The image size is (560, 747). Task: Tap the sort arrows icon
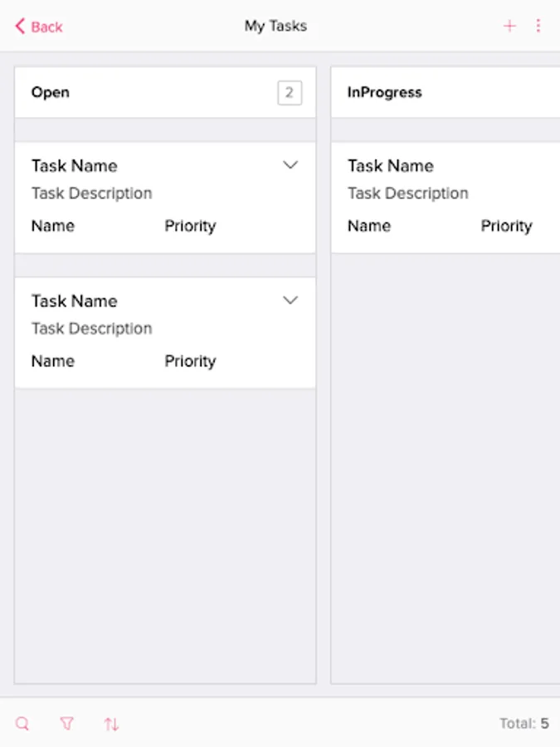tap(111, 724)
